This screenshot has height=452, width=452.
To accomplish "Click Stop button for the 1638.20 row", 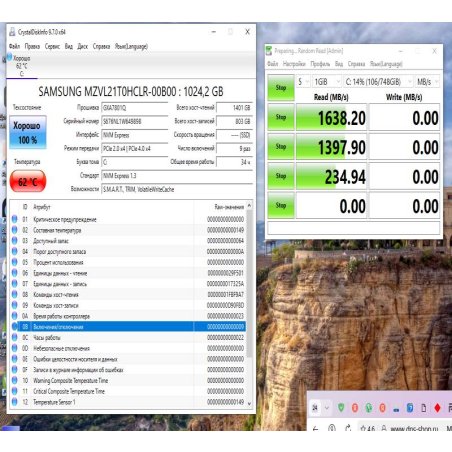I will coord(281,117).
